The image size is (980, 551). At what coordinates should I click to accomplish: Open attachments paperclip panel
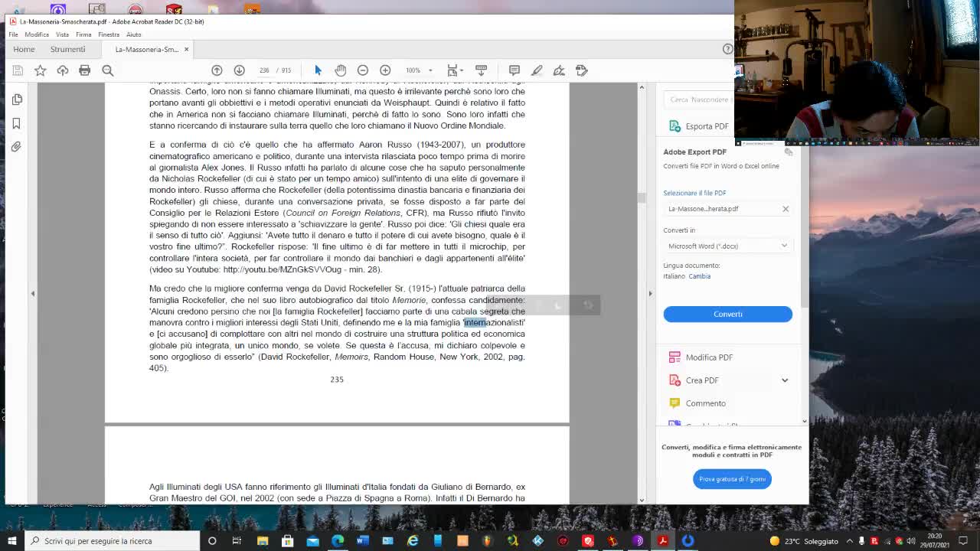click(17, 146)
